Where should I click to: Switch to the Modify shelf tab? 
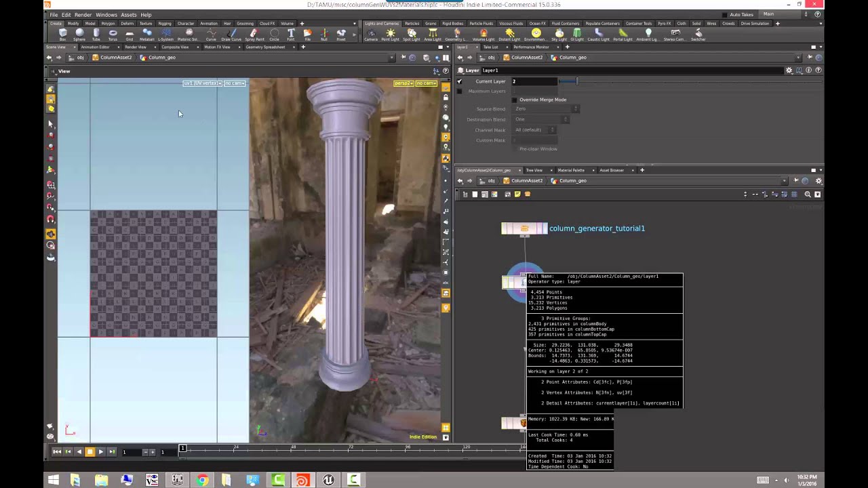pyautogui.click(x=73, y=24)
